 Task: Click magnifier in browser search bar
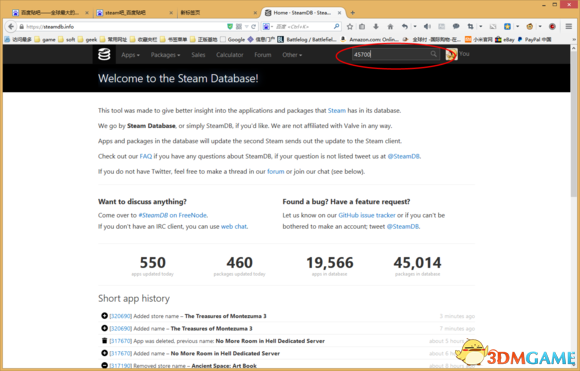point(336,26)
